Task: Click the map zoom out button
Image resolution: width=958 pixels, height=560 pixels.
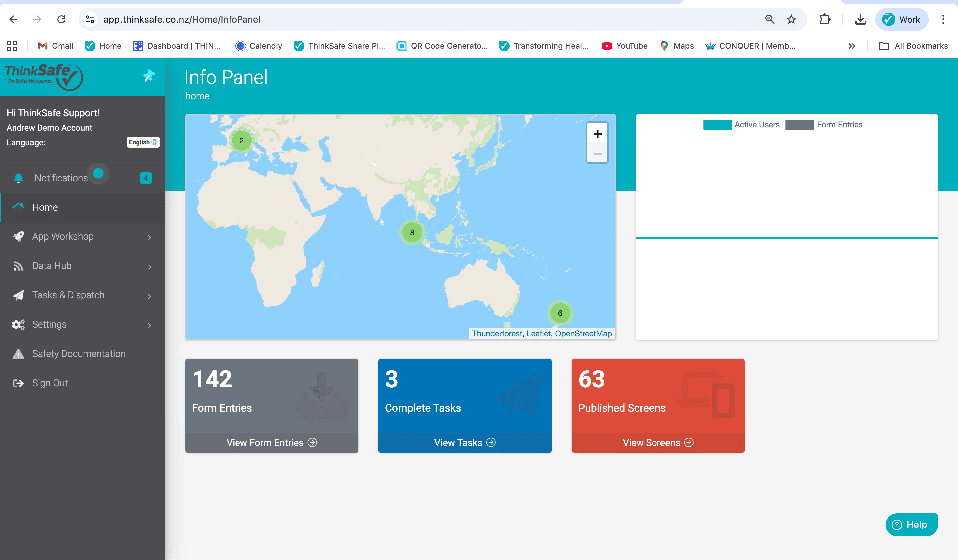Action: [x=597, y=154]
